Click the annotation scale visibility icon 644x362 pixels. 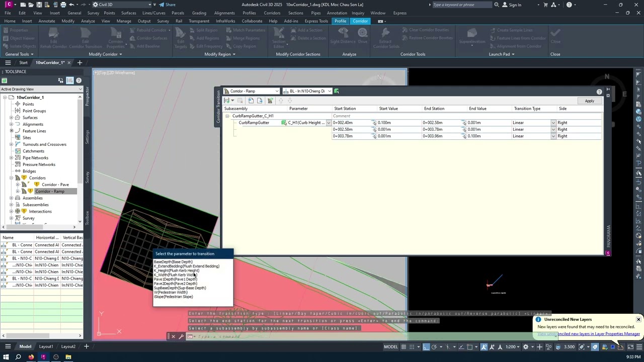[484, 346]
